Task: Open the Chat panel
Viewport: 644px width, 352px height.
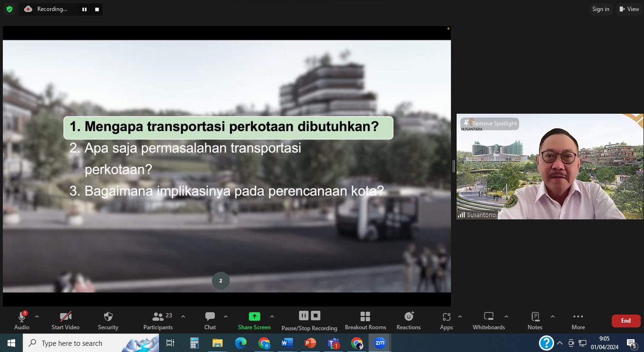Action: pyautogui.click(x=210, y=320)
